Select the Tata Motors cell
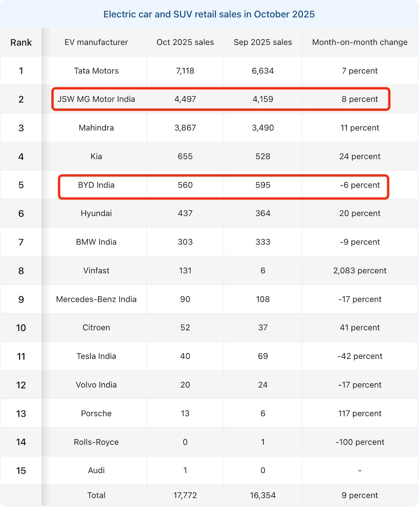This screenshot has width=420, height=507. coord(96,71)
